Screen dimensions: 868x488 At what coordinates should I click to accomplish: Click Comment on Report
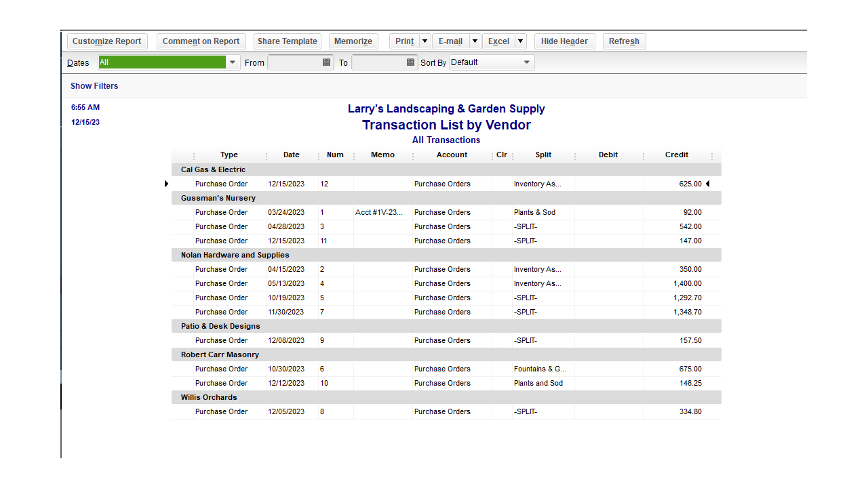(x=201, y=41)
